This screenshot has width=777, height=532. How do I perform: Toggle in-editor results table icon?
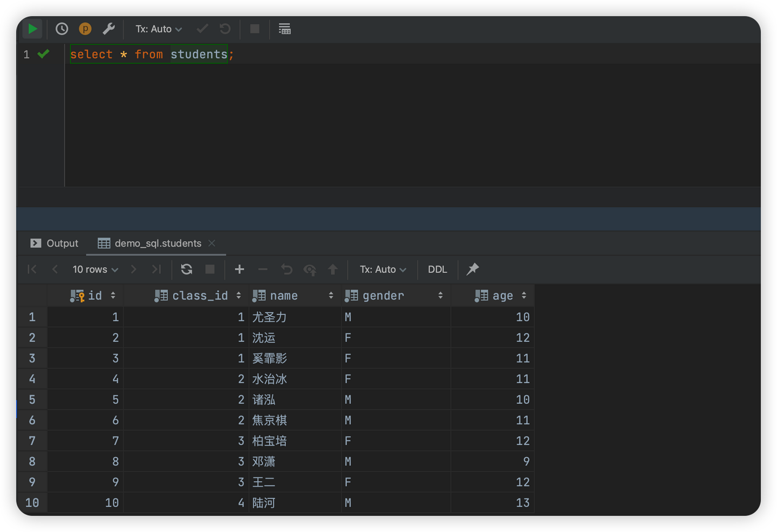coord(284,29)
